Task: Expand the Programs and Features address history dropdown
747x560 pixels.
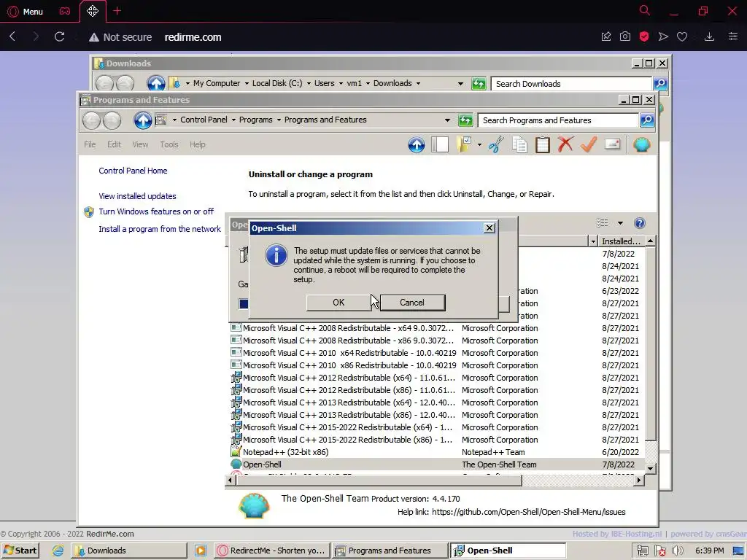Action: [447, 120]
